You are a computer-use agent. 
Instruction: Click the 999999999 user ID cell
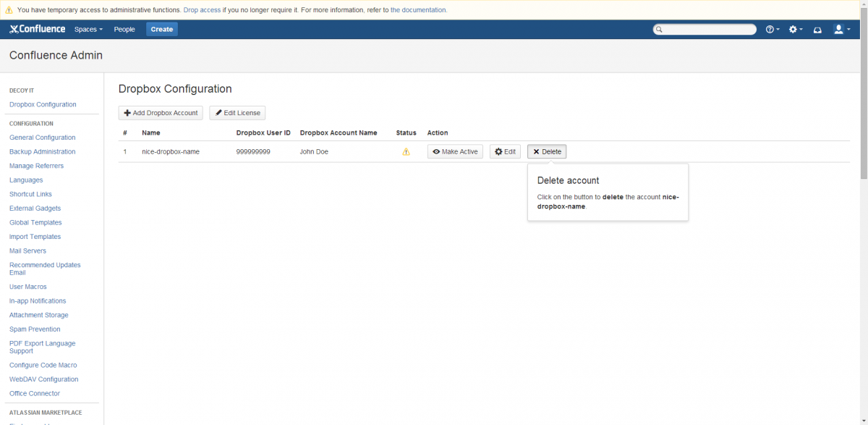tap(253, 152)
